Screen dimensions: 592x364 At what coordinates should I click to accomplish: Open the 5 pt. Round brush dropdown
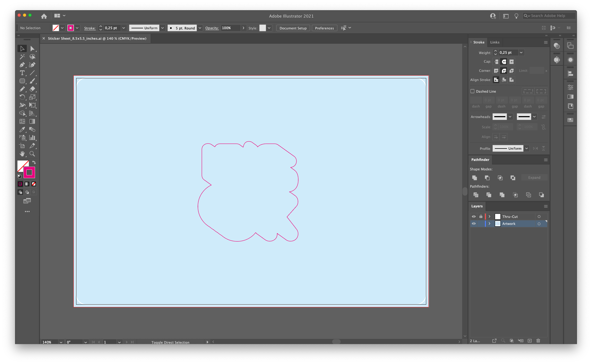pos(200,28)
